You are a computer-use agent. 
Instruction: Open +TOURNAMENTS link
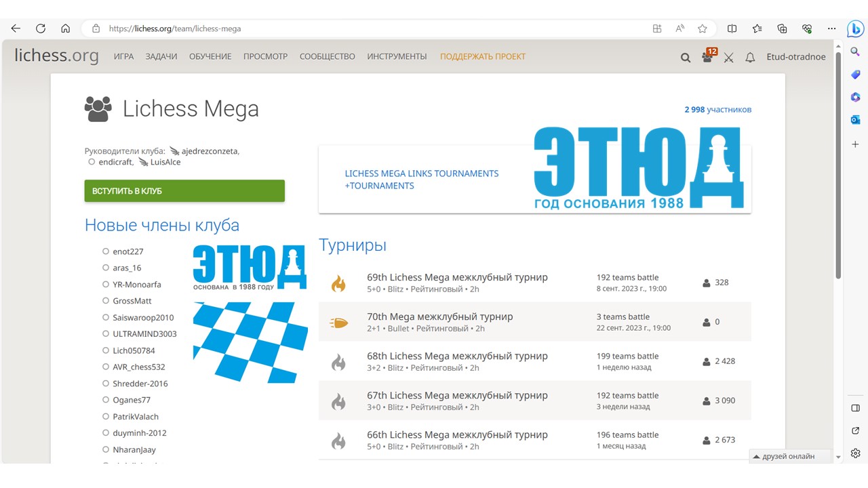pyautogui.click(x=379, y=186)
